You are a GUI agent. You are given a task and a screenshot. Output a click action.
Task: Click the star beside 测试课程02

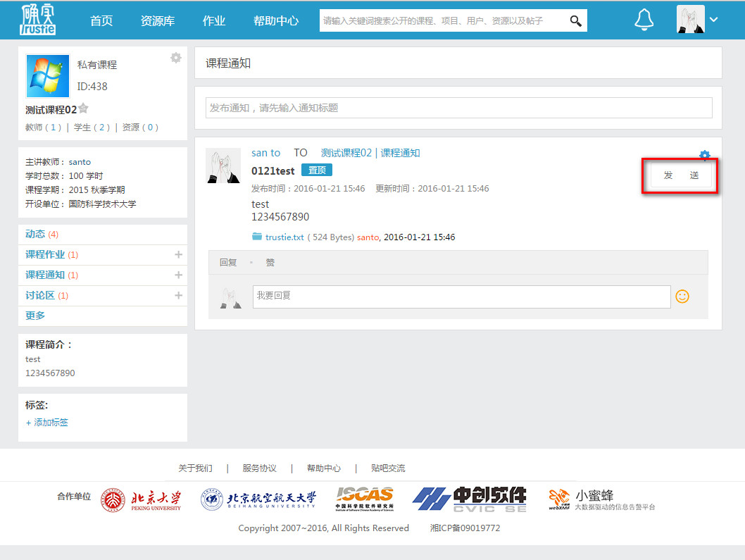point(83,109)
